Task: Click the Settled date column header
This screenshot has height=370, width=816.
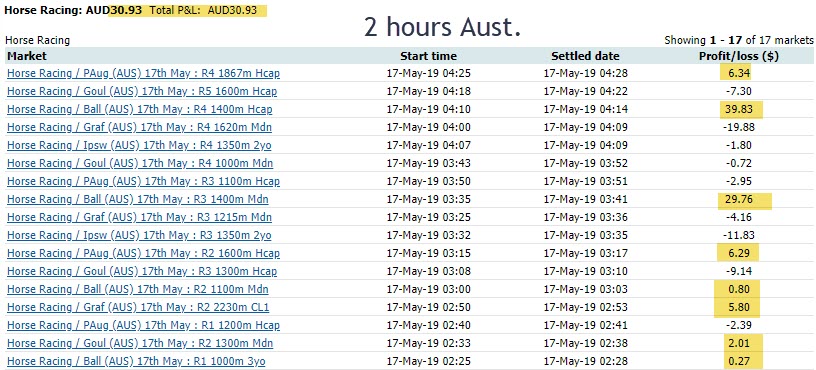Action: (585, 56)
